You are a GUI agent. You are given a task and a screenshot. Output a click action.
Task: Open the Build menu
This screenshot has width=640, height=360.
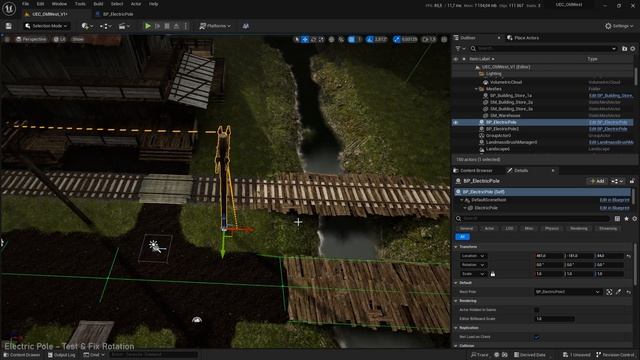98,4
